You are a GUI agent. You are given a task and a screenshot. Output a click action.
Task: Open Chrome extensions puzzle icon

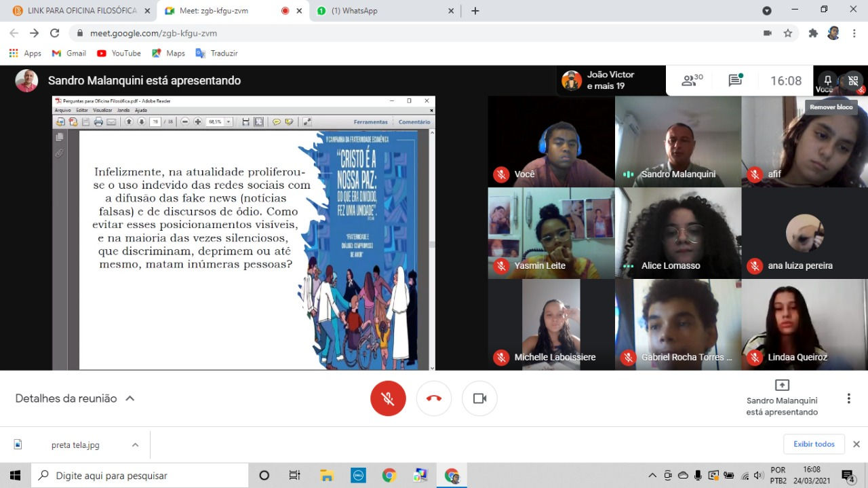tap(813, 33)
